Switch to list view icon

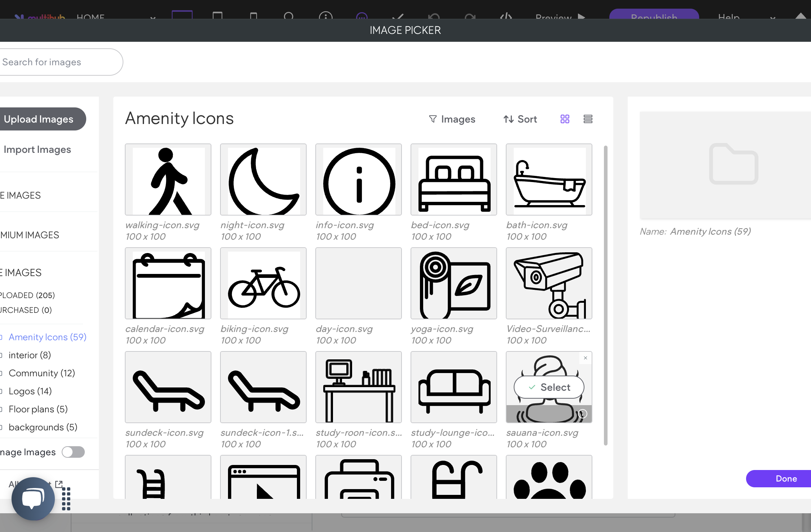(588, 119)
